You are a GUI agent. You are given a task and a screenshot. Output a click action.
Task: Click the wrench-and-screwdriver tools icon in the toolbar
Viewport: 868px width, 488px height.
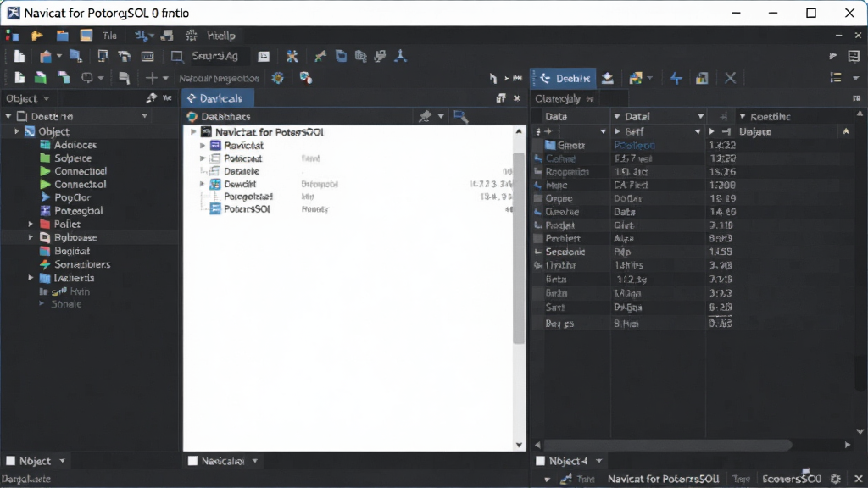pos(292,56)
